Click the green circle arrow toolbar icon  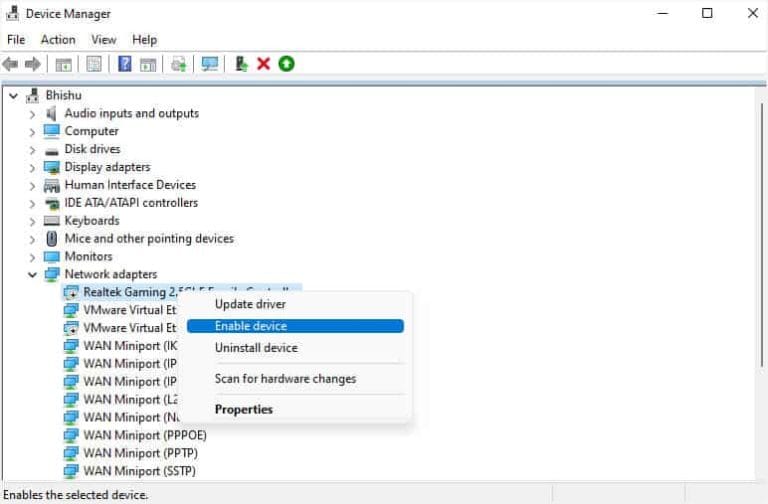coord(287,64)
